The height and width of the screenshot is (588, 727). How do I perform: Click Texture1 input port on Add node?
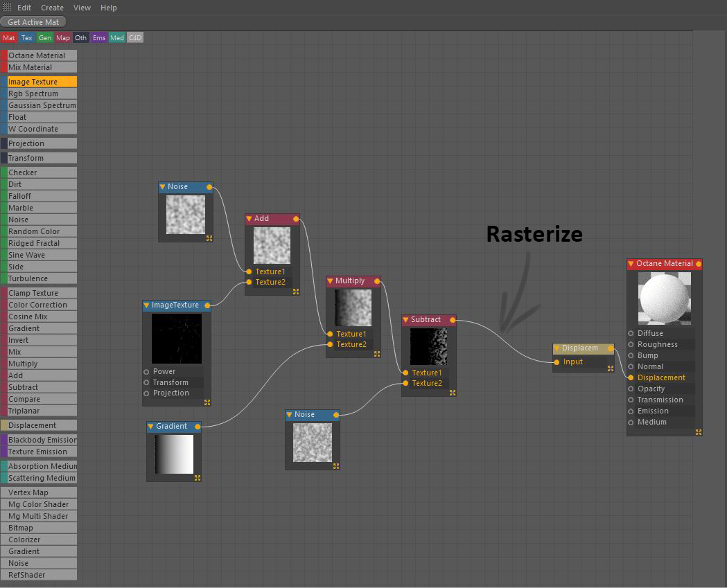[249, 271]
